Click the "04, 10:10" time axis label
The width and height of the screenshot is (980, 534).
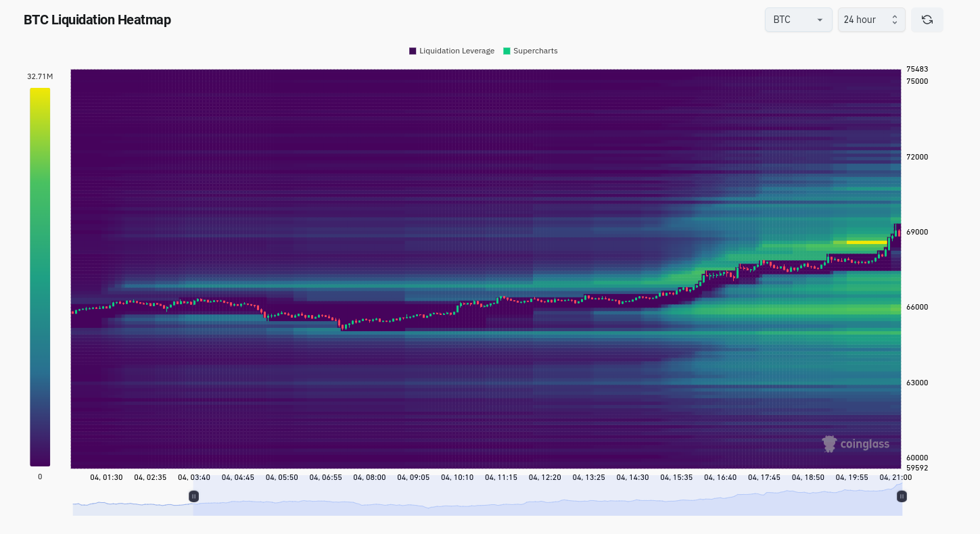click(x=457, y=477)
